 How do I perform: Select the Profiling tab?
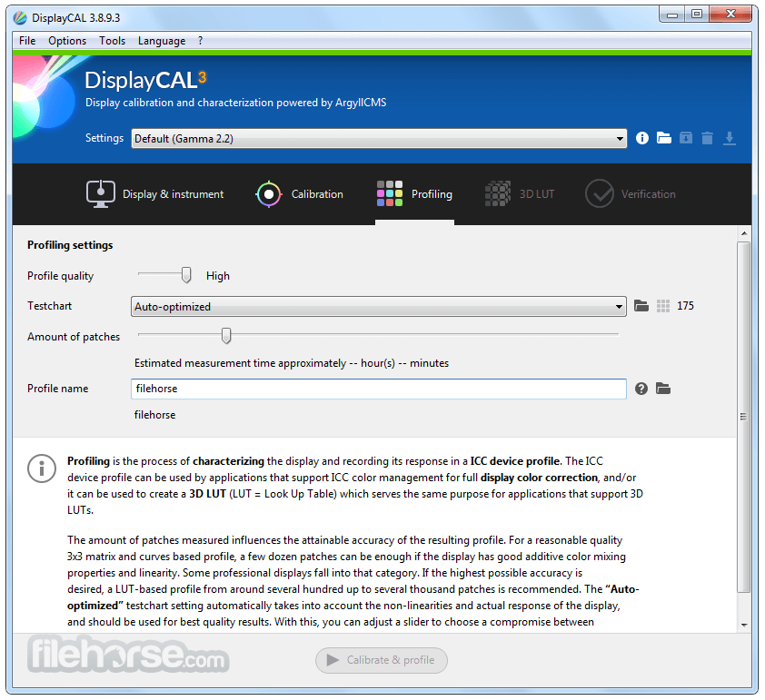click(x=414, y=194)
